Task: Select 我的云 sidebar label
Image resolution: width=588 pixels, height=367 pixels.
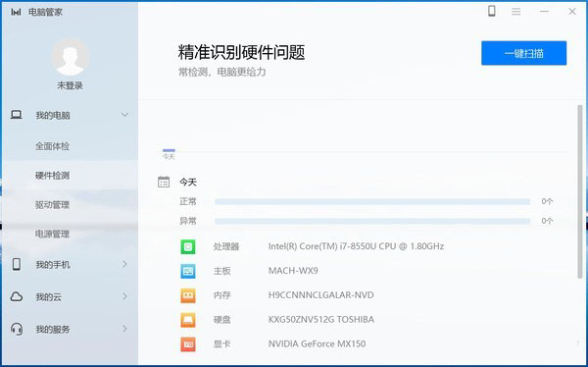Action: [x=48, y=297]
